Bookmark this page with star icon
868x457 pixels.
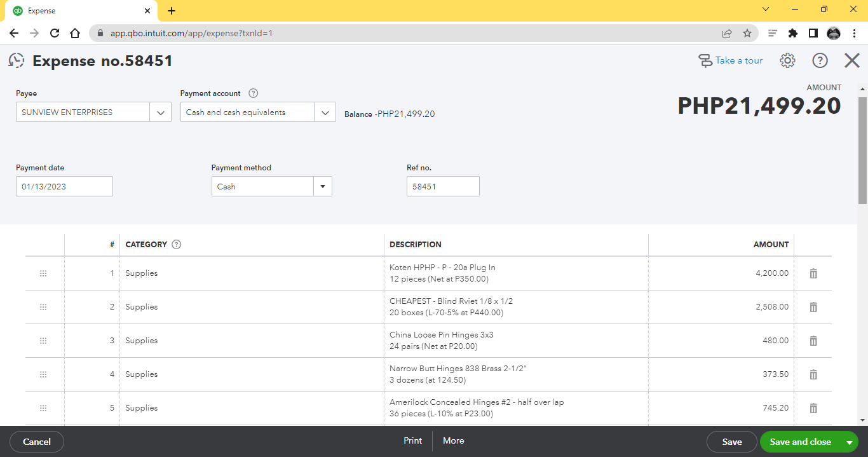[x=747, y=33]
